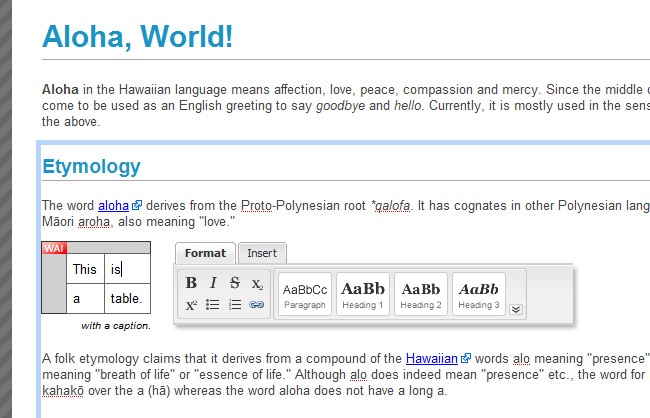Click the table cell containing 'a'

pyautogui.click(x=85, y=299)
